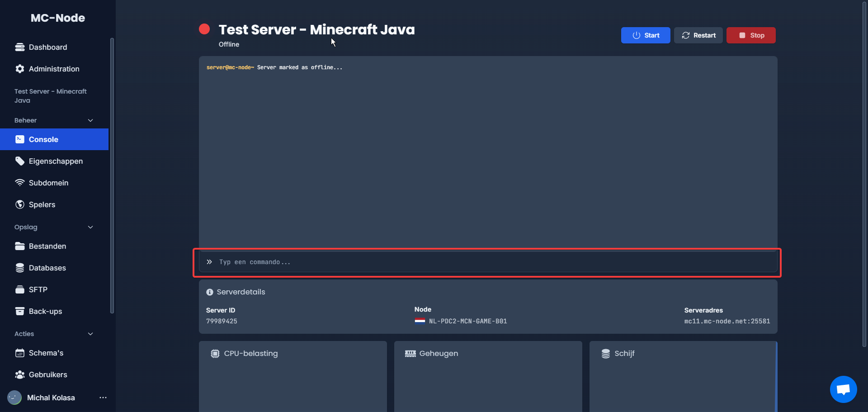Open the three-dots user options menu
This screenshot has width=868, height=412.
coord(103,398)
